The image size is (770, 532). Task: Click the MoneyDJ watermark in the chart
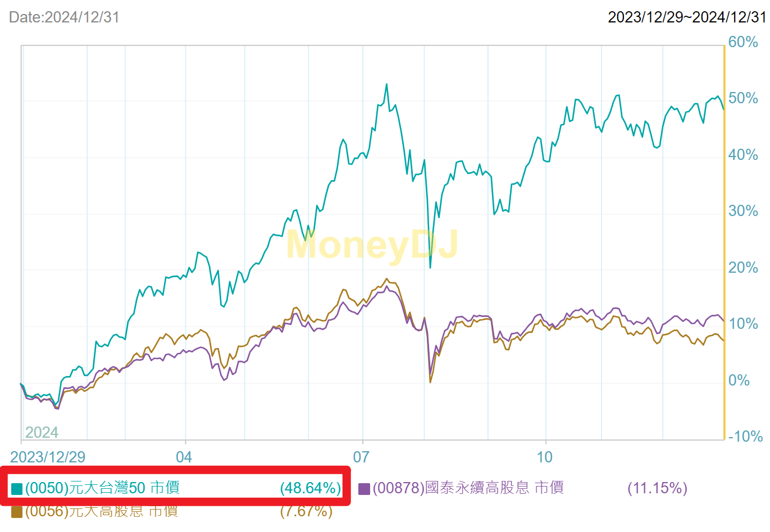[372, 245]
